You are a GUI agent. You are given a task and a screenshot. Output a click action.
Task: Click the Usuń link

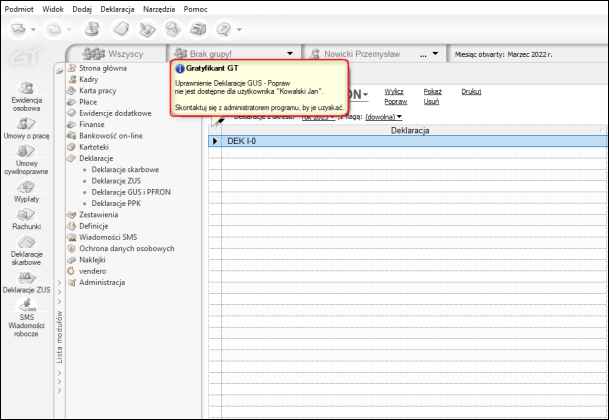coord(431,102)
